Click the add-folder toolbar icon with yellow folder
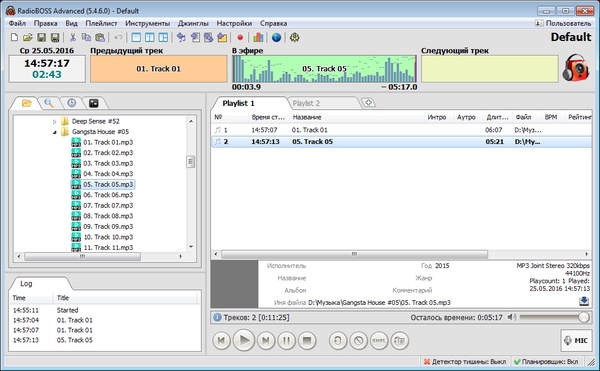This screenshot has height=371, width=600. (x=222, y=37)
